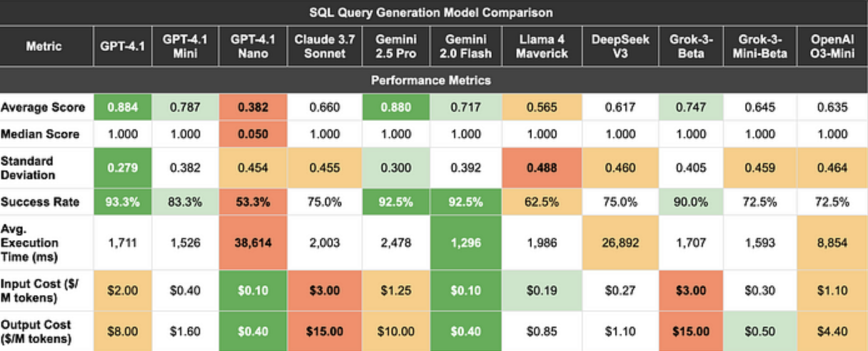Select the 8,854 execution time cell
The width and height of the screenshot is (868, 351).
tap(833, 242)
